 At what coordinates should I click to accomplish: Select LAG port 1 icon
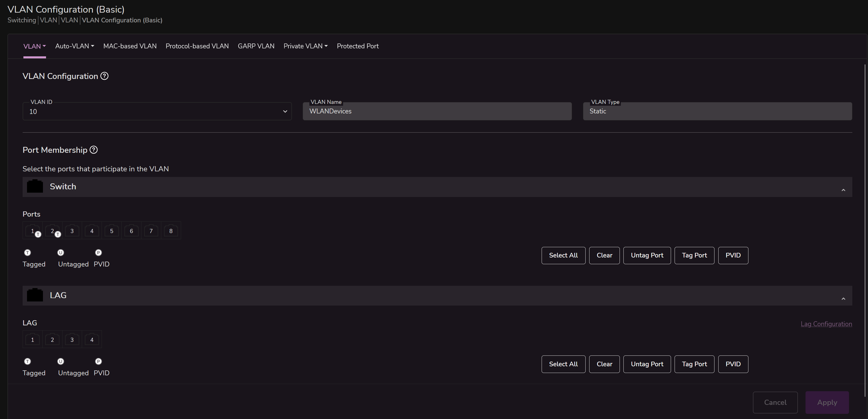pyautogui.click(x=32, y=340)
